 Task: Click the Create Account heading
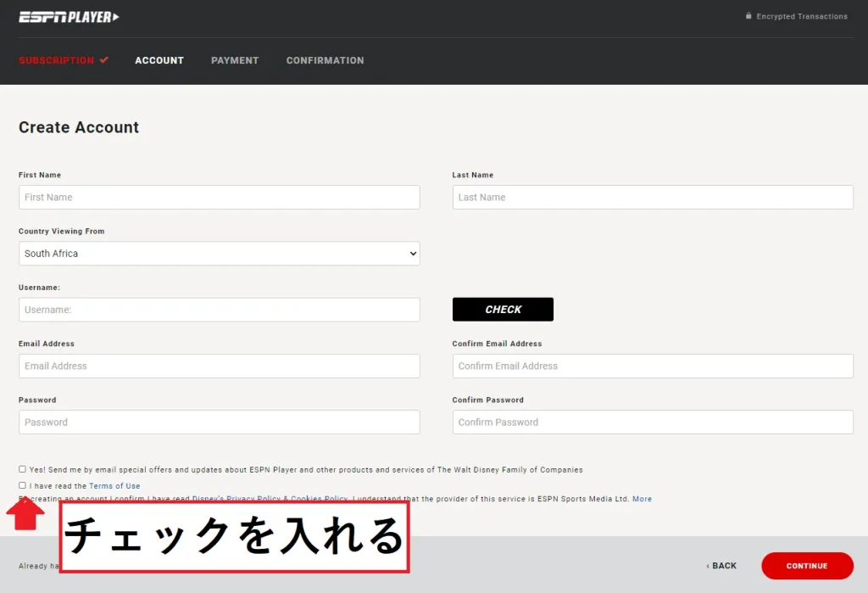click(79, 127)
